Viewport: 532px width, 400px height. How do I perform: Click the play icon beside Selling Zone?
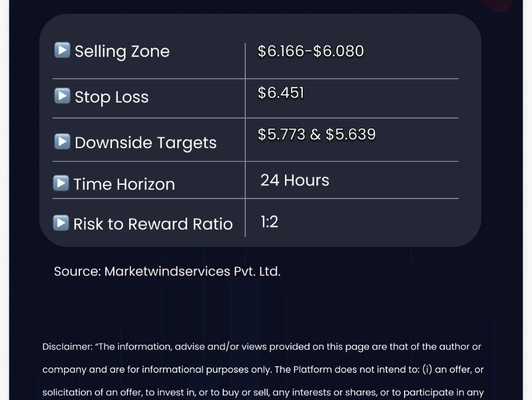(62, 50)
